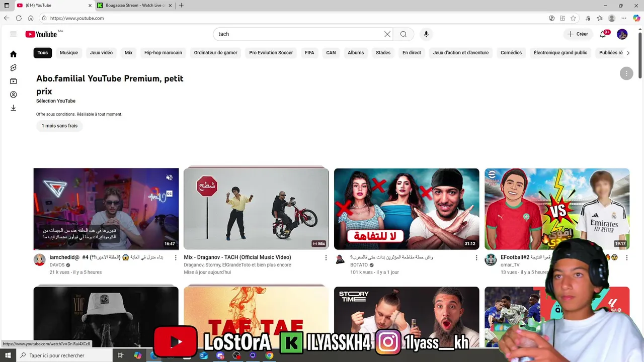Screen dimensions: 644x362
Task: Open the Story Time video thumbnail
Action: pos(407,318)
